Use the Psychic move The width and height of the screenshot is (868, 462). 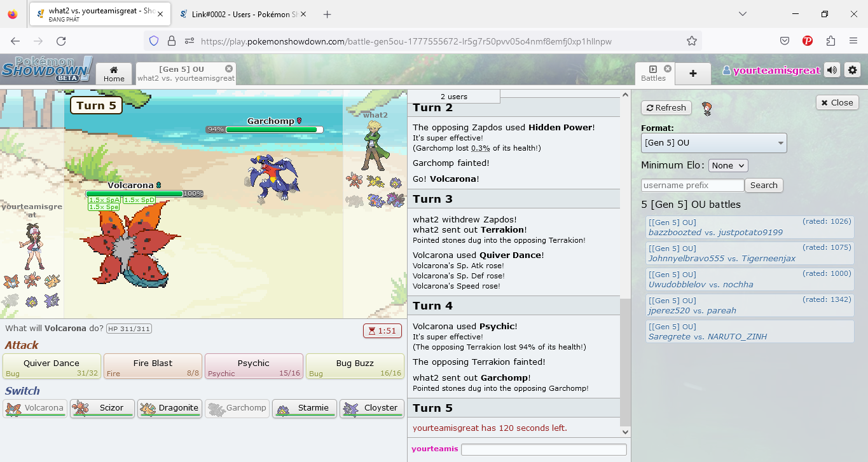pos(254,367)
